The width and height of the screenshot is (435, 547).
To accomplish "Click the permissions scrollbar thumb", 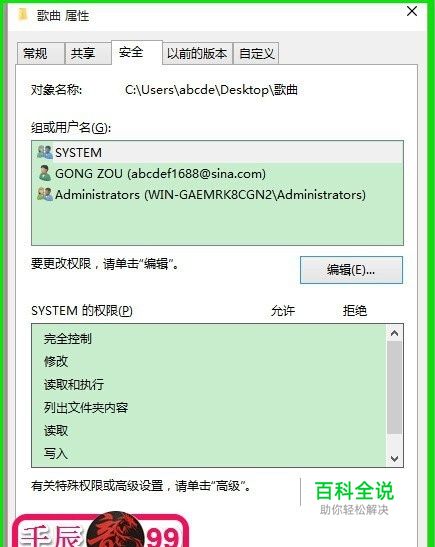I will pyautogui.click(x=395, y=388).
